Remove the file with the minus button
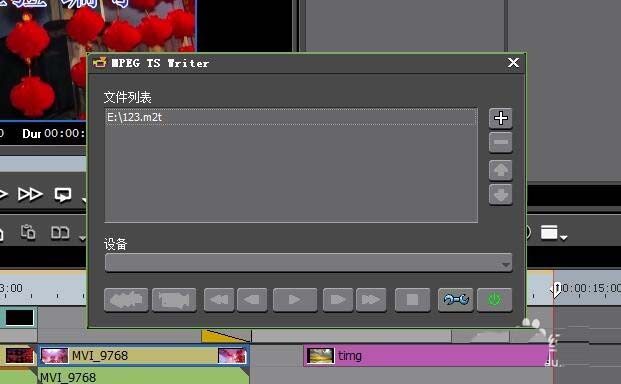The image size is (621, 384). click(x=501, y=142)
